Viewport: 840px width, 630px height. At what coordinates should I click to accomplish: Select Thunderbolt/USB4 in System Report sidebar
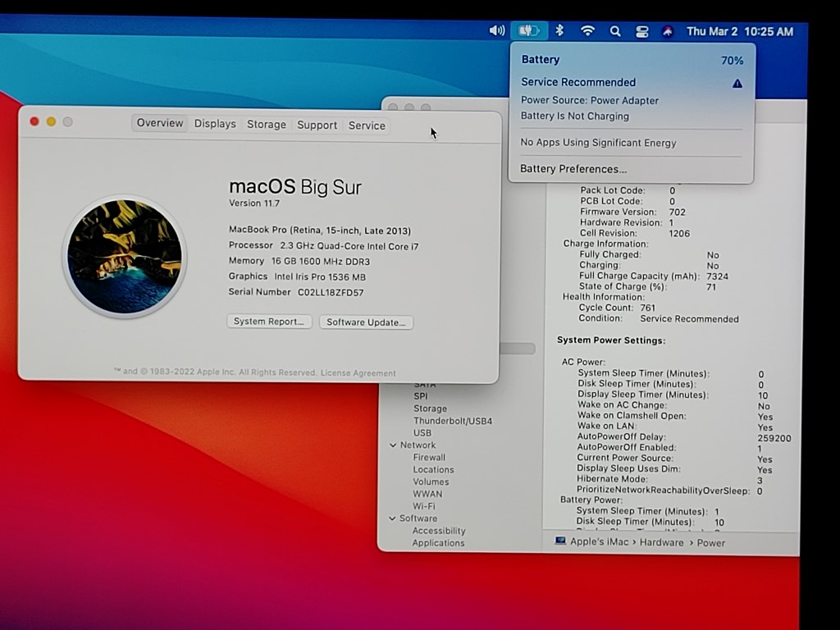tap(453, 421)
